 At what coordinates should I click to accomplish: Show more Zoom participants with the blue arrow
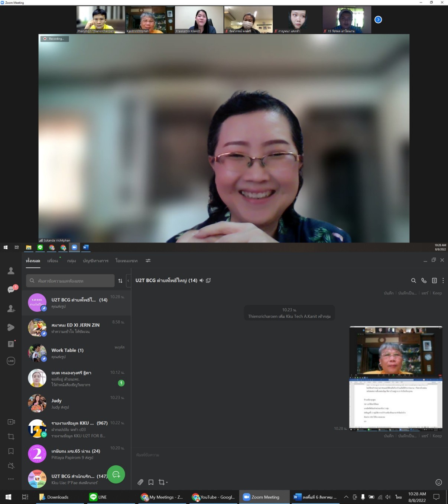[378, 20]
